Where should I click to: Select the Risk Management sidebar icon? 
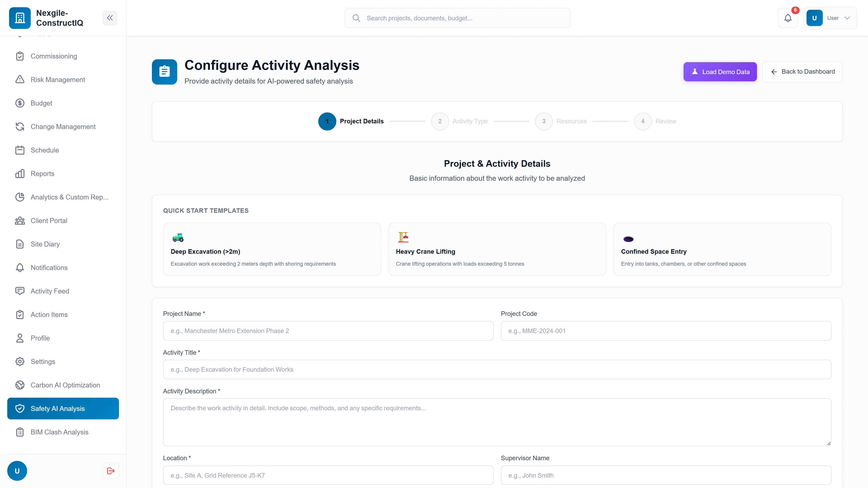click(x=20, y=80)
